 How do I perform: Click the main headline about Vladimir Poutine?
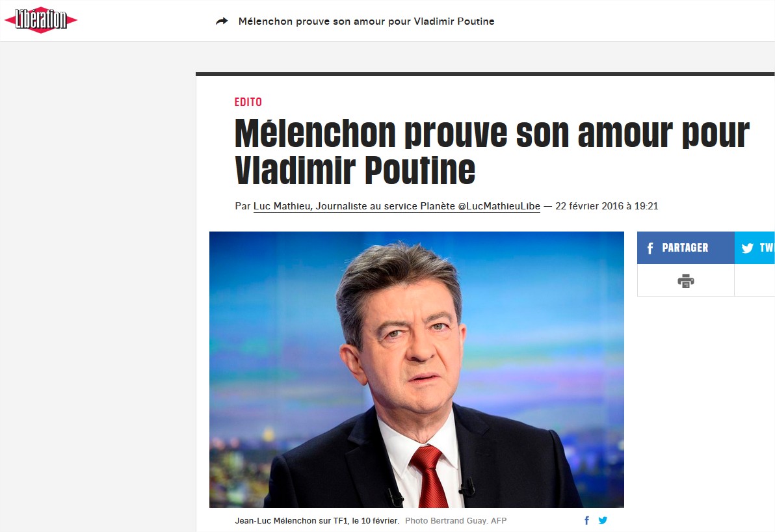point(492,152)
